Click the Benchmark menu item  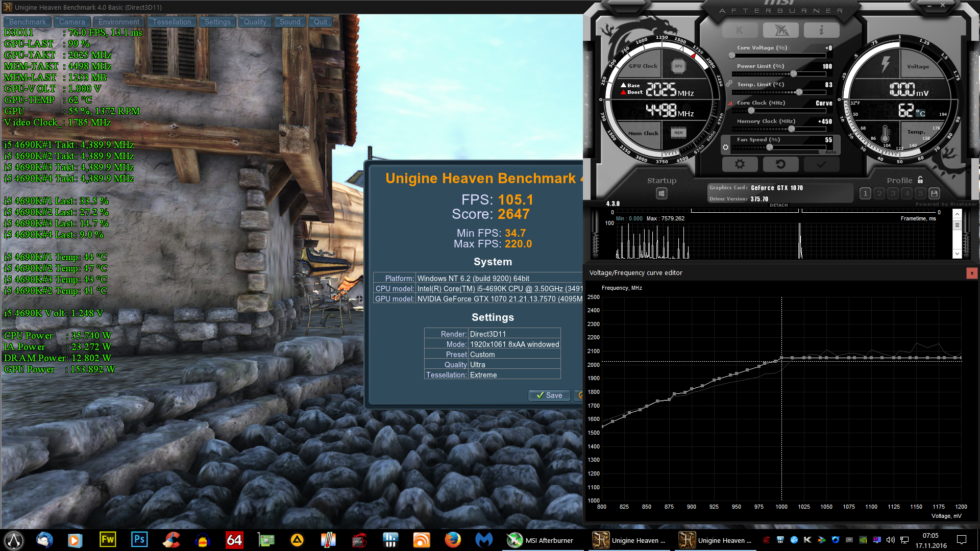coord(28,22)
